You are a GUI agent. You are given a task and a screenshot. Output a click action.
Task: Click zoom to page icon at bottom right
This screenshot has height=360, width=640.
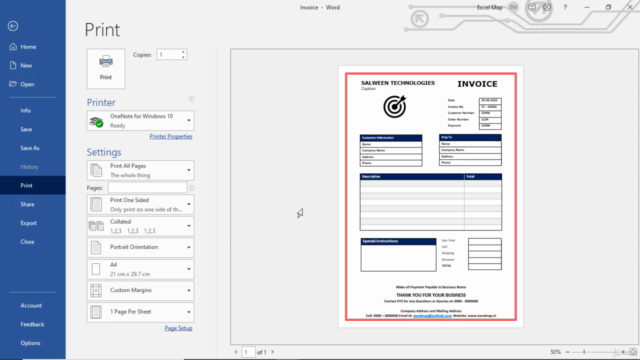tap(633, 352)
